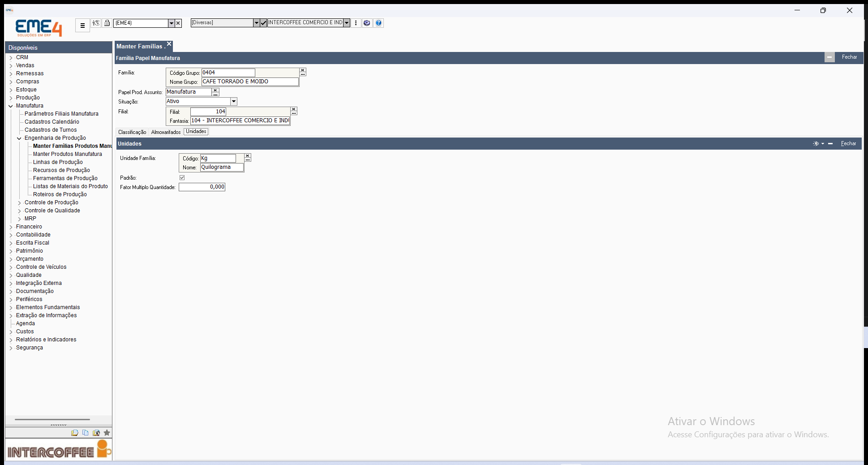Switch to the Almoxarifados tab
The height and width of the screenshot is (465, 868).
[x=166, y=132]
